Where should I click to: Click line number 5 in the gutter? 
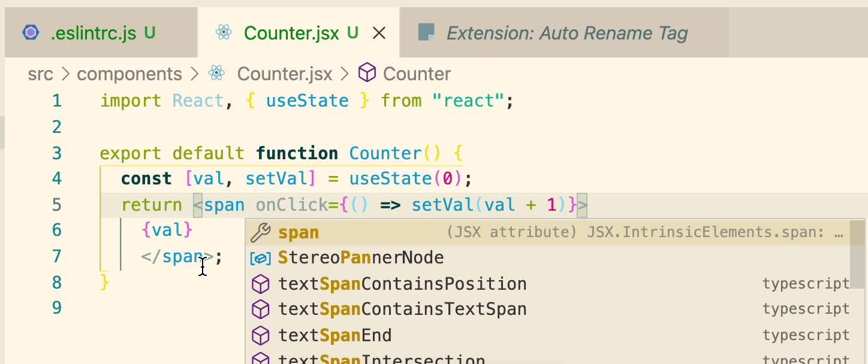(x=56, y=204)
